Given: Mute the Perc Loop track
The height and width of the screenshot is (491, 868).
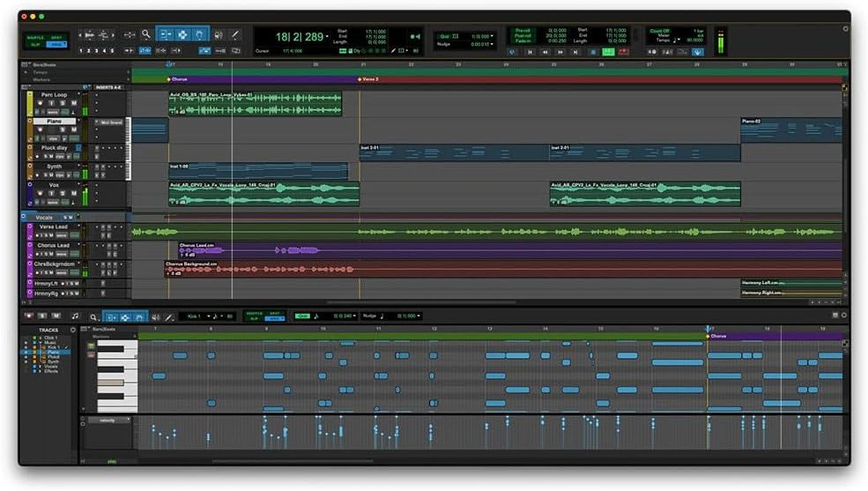Looking at the screenshot, I should pyautogui.click(x=74, y=103).
